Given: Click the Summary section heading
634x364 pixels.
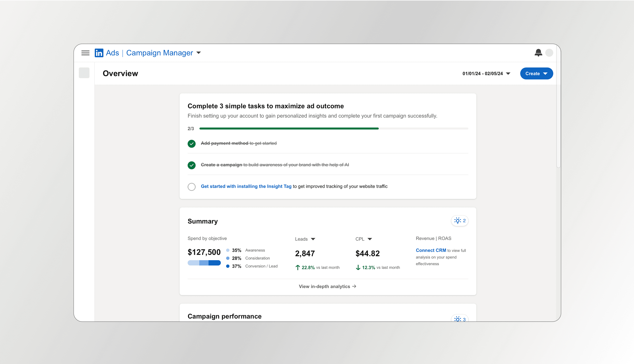Looking at the screenshot, I should (203, 221).
